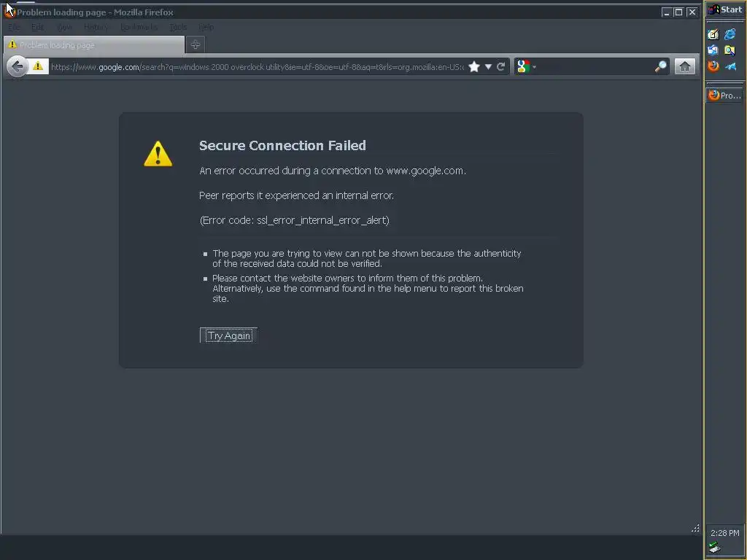Click the Try Again button
This screenshot has width=747, height=560.
point(228,335)
